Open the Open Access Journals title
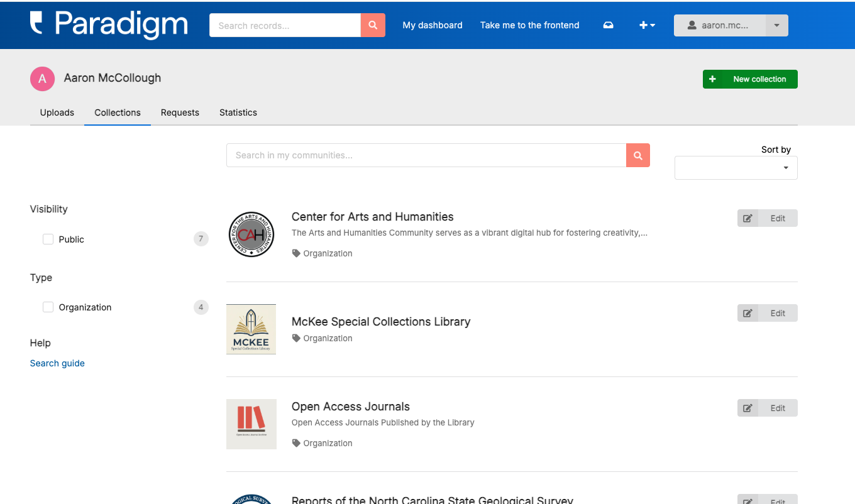 pos(351,407)
